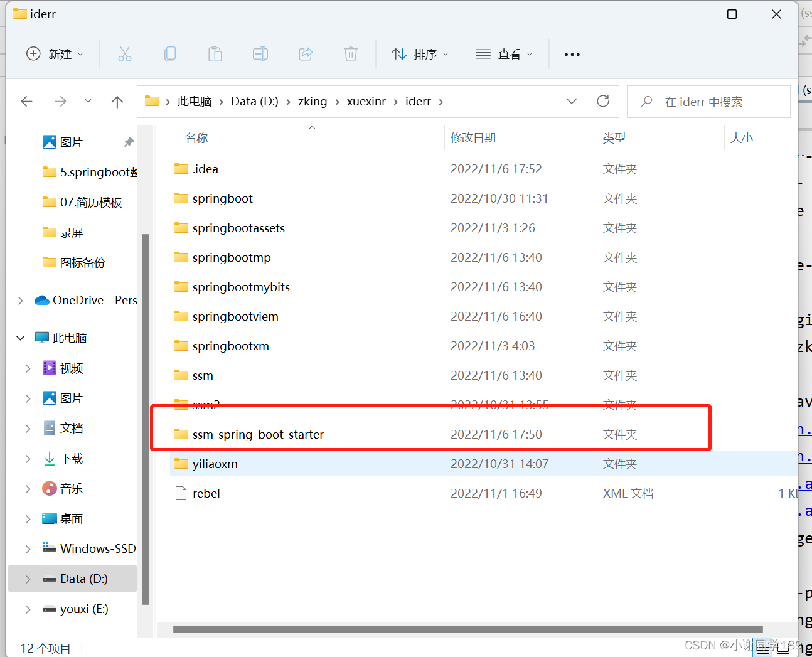The width and height of the screenshot is (812, 657).
Task: Click 此电脑 in the address breadcrumb
Action: (195, 102)
